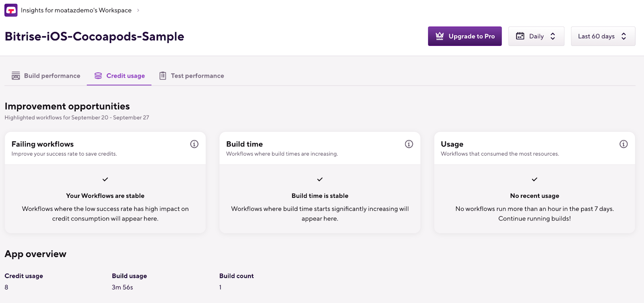
Task: Click the Credit usage value 8
Action: click(x=6, y=287)
